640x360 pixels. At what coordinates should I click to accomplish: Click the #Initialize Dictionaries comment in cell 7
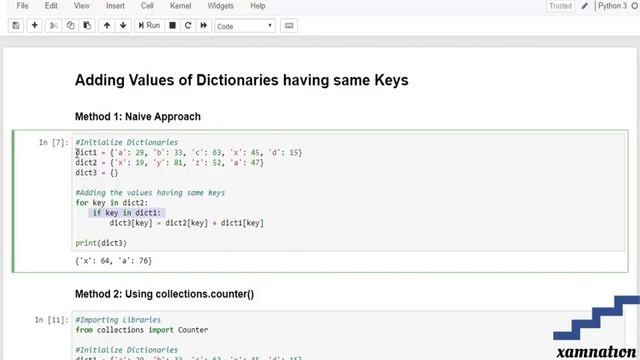click(x=127, y=142)
